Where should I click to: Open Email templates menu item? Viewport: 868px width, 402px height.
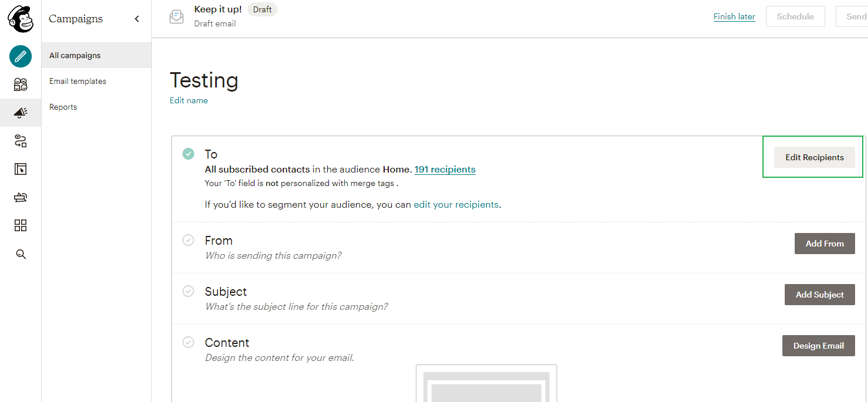coord(96,81)
